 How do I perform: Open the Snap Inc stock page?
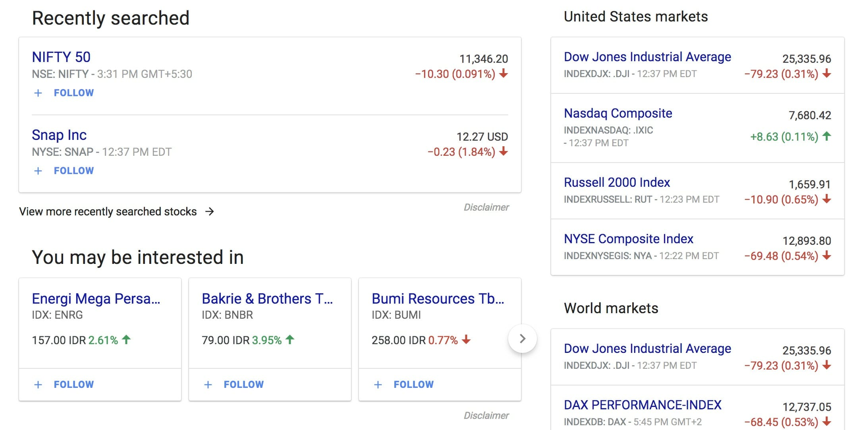coord(59,135)
